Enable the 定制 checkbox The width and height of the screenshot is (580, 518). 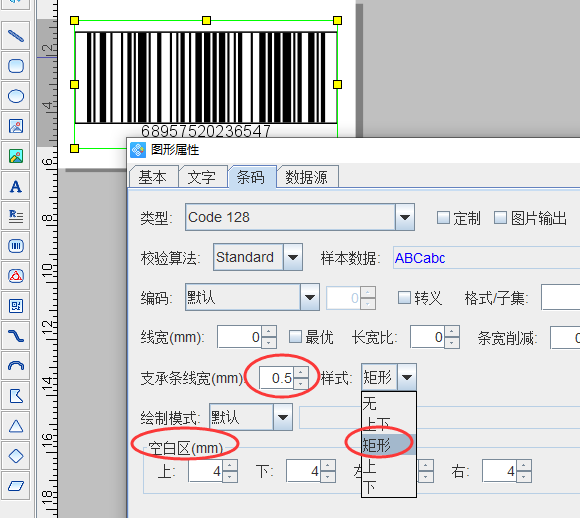tap(443, 218)
